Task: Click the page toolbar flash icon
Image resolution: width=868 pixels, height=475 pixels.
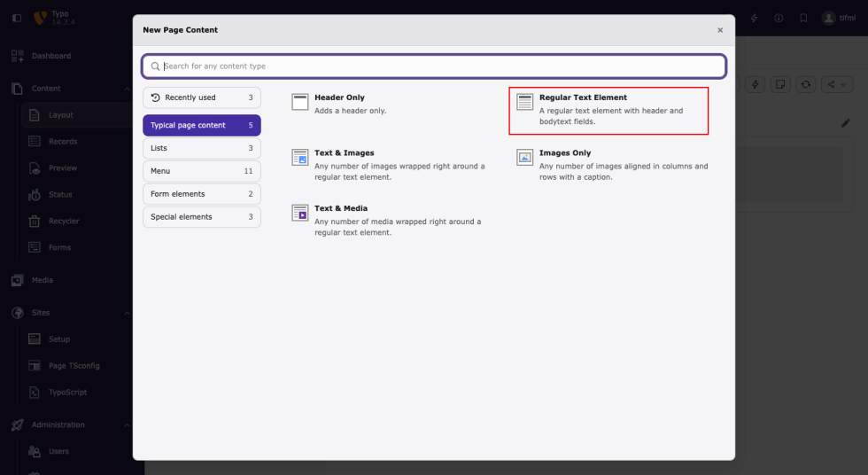Action: [x=755, y=85]
